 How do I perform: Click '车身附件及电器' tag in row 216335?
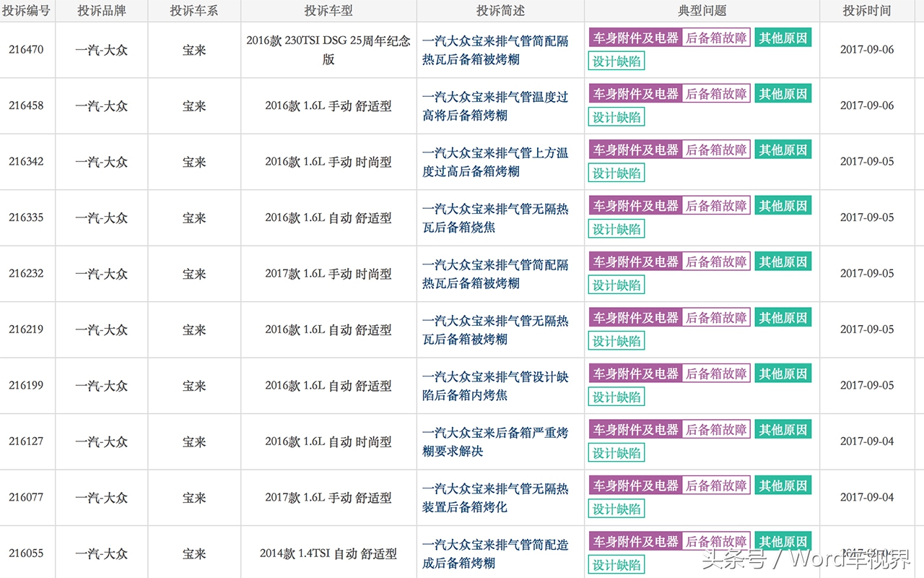635,205
